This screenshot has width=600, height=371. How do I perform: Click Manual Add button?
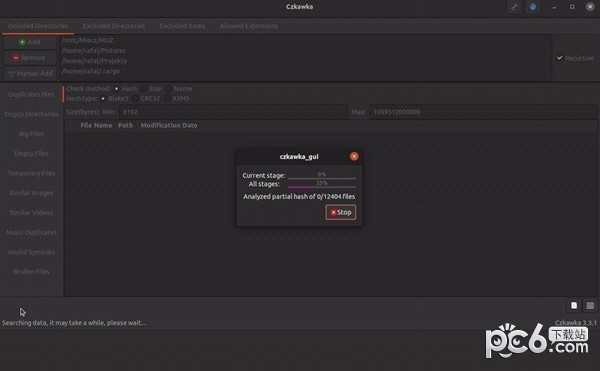click(x=30, y=73)
